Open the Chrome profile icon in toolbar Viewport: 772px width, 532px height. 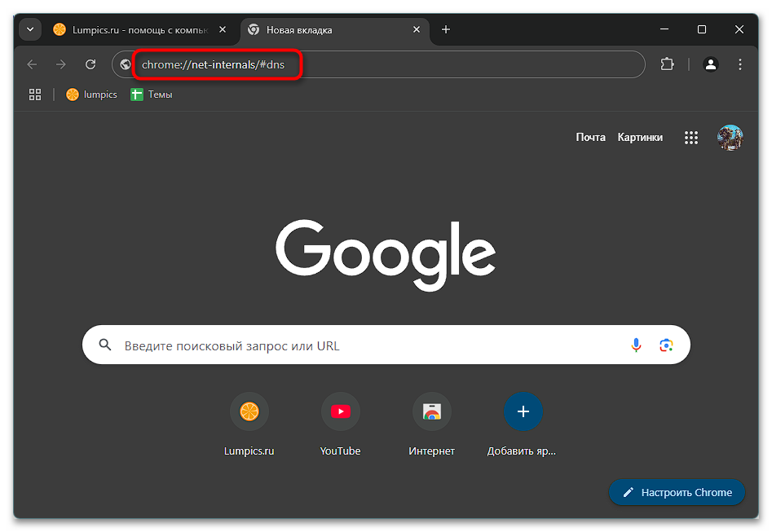(711, 64)
